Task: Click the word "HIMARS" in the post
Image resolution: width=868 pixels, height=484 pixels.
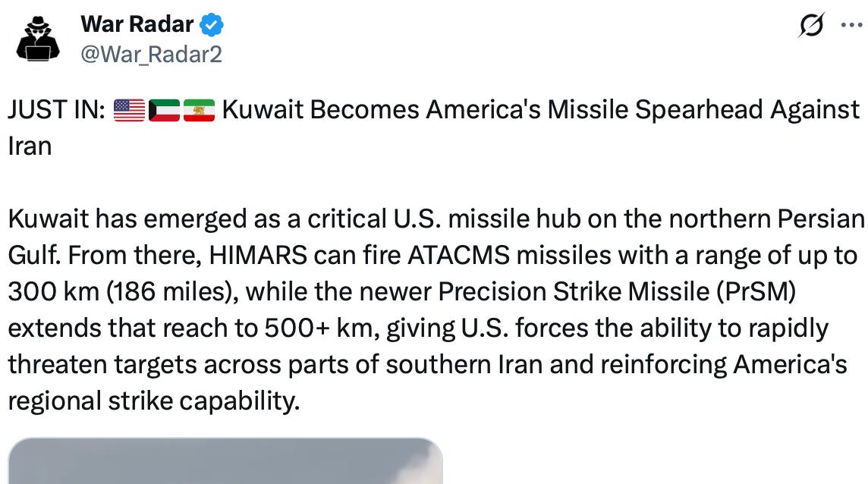Action: tap(258, 256)
